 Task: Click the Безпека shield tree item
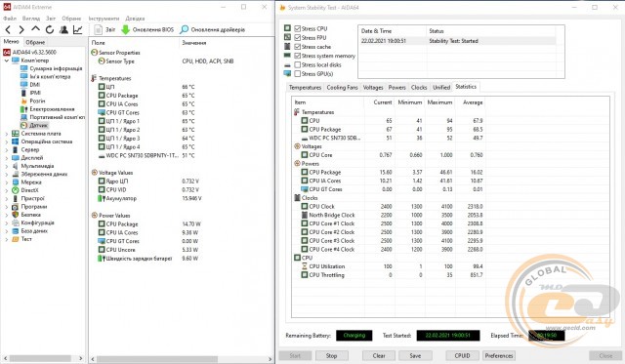[30, 215]
